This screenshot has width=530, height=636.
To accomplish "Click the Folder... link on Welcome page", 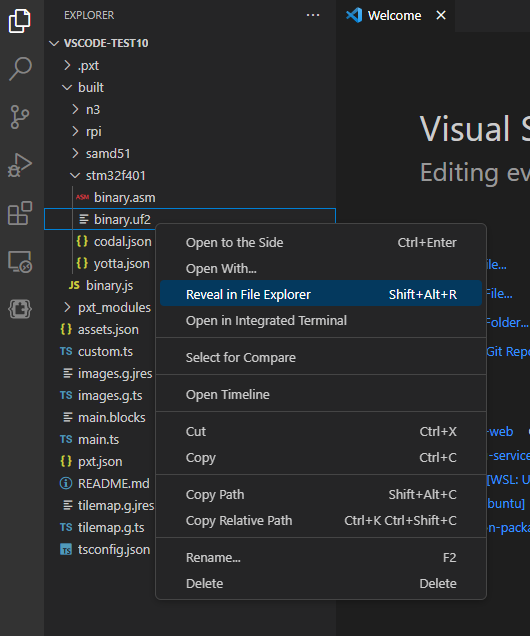I will click(507, 322).
